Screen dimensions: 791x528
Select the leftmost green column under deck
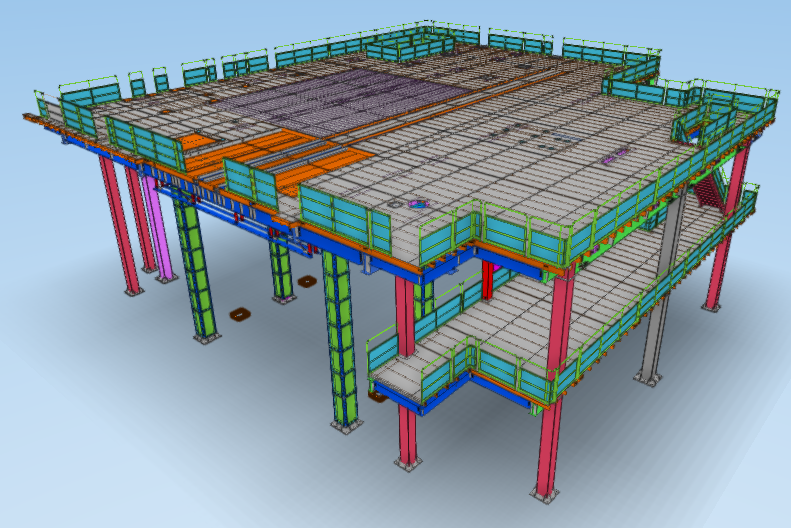click(x=196, y=270)
